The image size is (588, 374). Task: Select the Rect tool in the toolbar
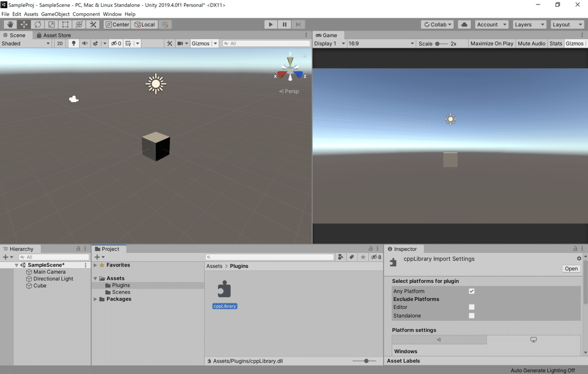(x=65, y=24)
